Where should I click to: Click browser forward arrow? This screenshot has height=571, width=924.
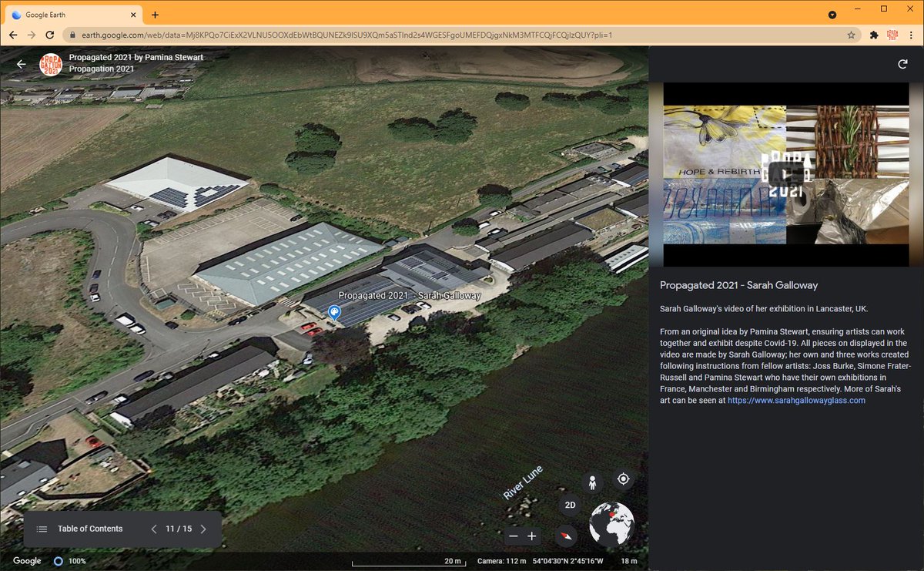[x=32, y=35]
